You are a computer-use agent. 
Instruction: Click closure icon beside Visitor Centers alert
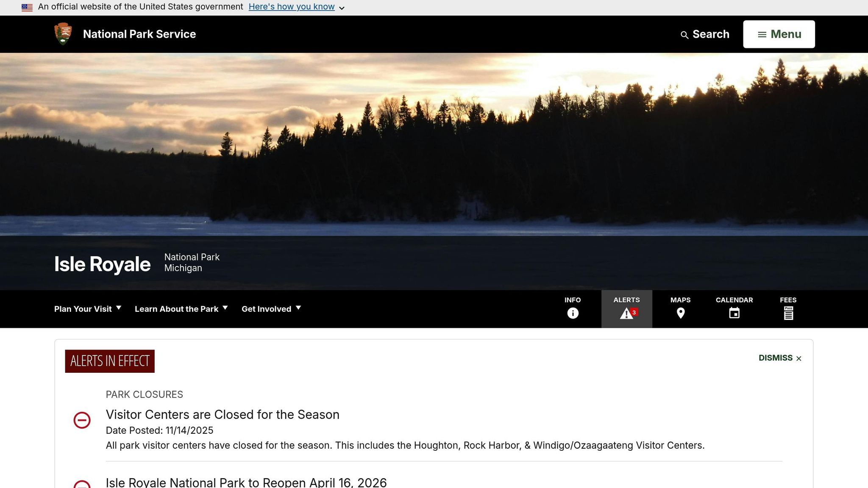(x=82, y=420)
